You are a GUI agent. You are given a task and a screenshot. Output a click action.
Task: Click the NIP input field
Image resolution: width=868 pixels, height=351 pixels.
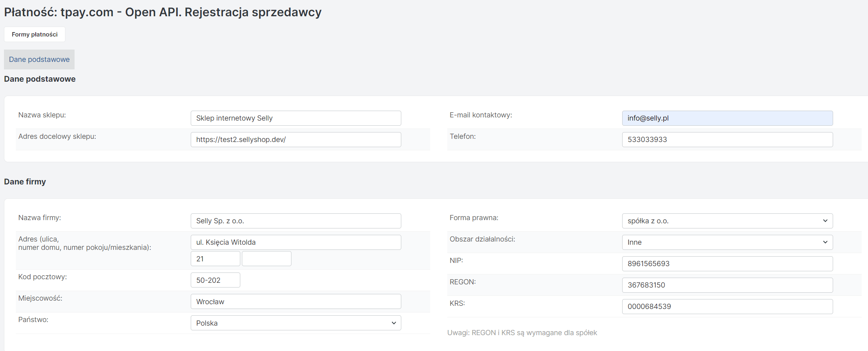(727, 264)
